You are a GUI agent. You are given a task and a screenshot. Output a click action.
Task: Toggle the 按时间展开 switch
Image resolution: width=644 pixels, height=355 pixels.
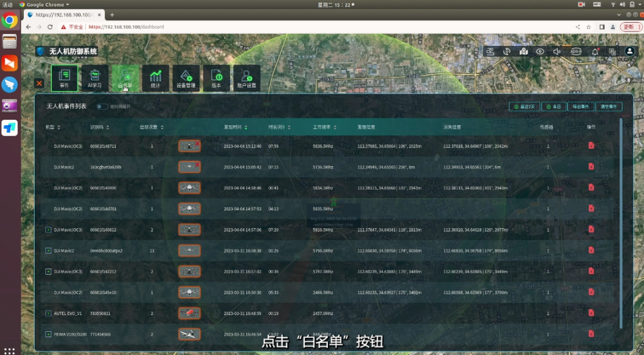pos(103,107)
